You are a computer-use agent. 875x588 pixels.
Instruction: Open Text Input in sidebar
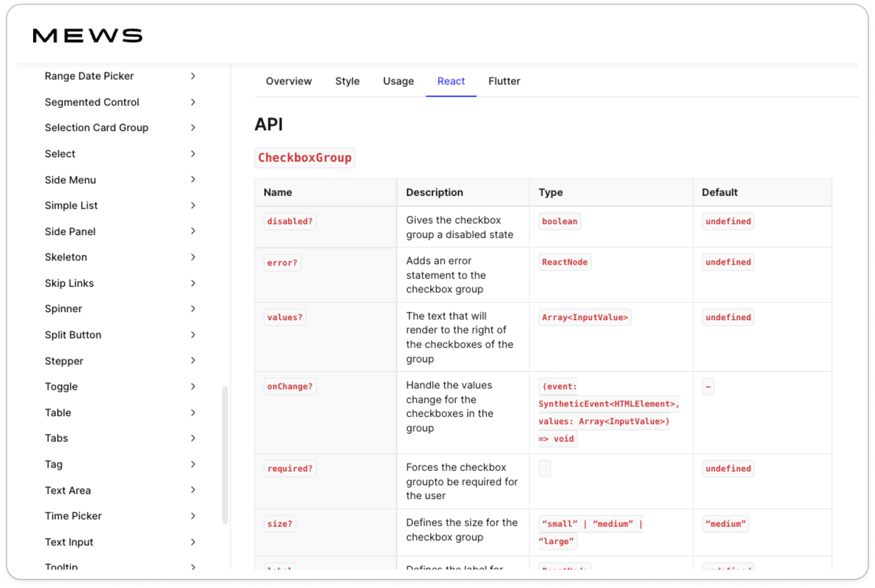coord(69,542)
